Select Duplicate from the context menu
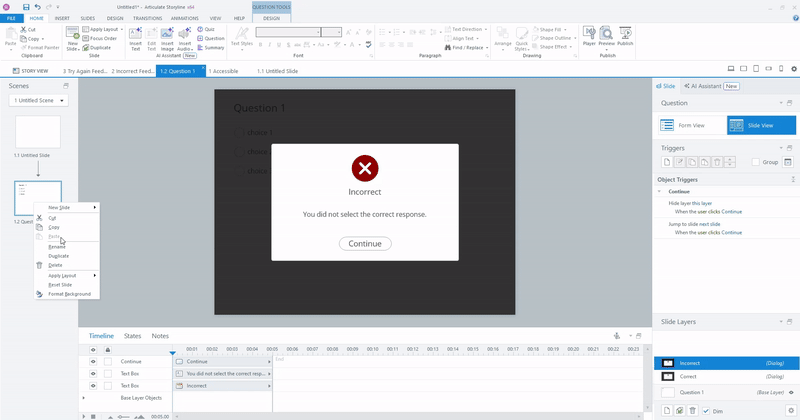The image size is (800, 420). point(58,256)
